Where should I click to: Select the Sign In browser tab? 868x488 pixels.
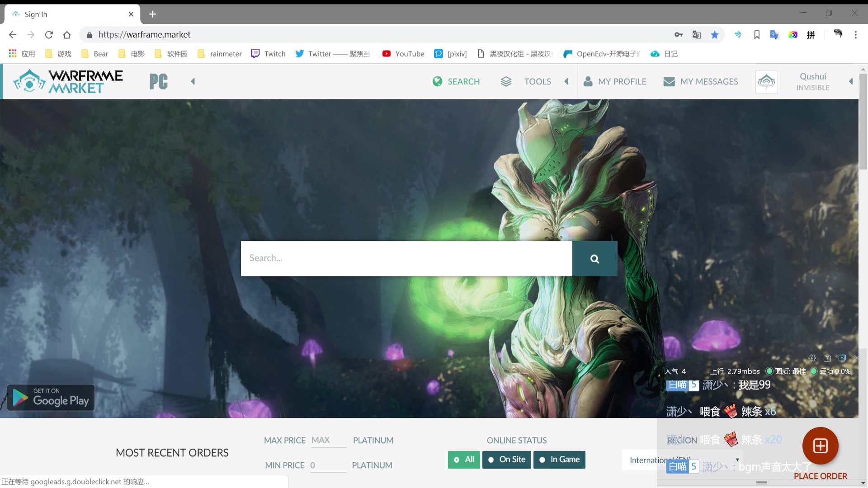point(72,14)
